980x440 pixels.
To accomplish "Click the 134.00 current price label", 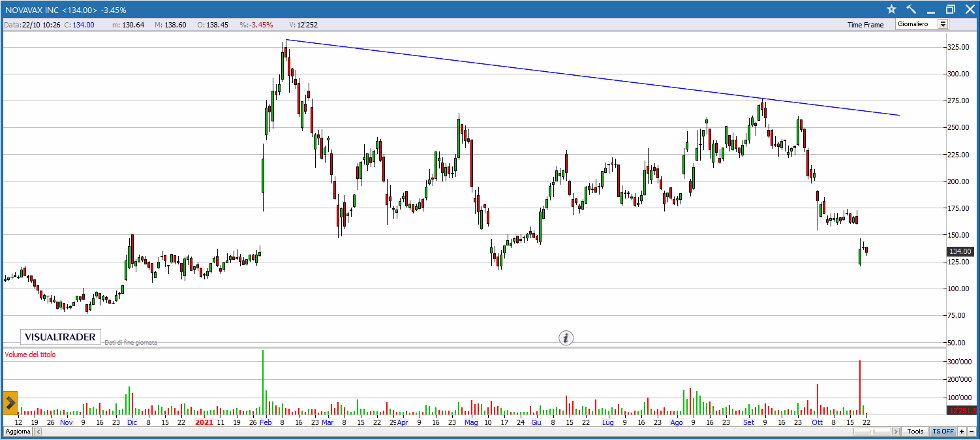I will [x=960, y=251].
